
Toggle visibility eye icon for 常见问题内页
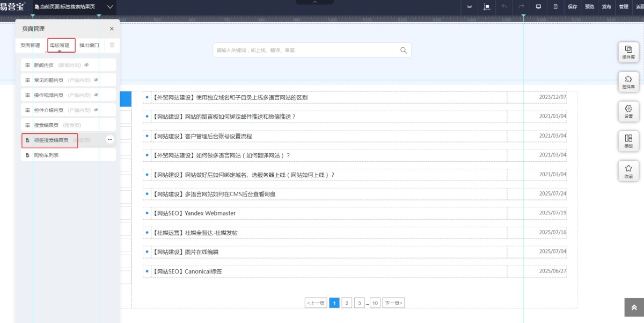96,80
